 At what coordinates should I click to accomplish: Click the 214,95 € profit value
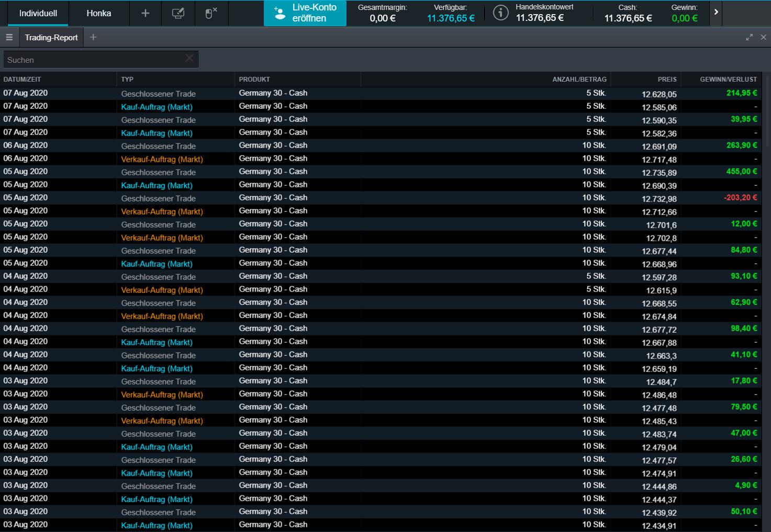pyautogui.click(x=742, y=93)
